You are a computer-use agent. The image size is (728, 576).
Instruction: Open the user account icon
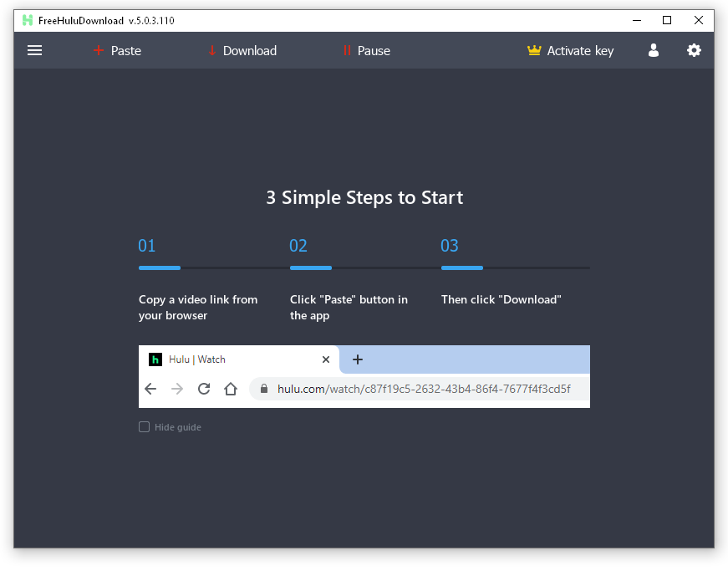coord(654,50)
